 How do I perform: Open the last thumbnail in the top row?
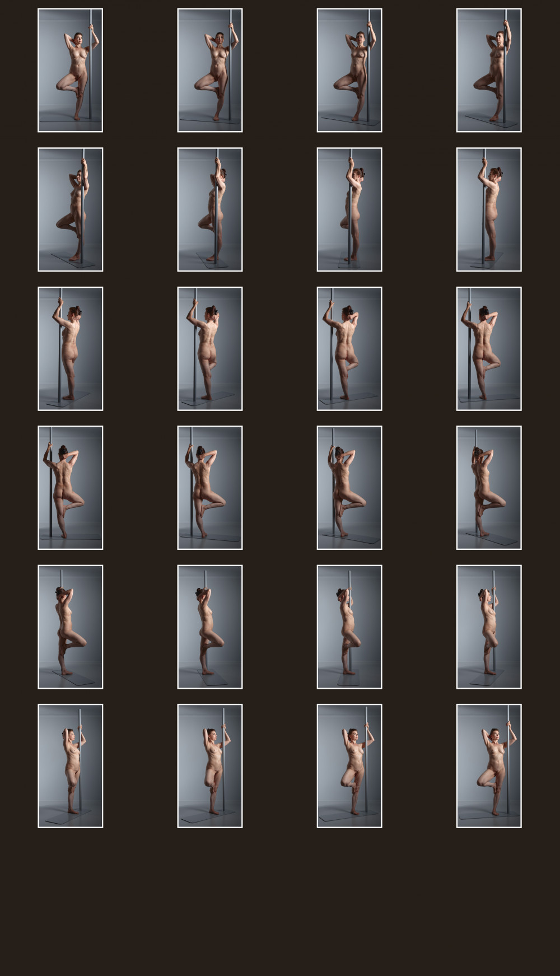[x=489, y=70]
